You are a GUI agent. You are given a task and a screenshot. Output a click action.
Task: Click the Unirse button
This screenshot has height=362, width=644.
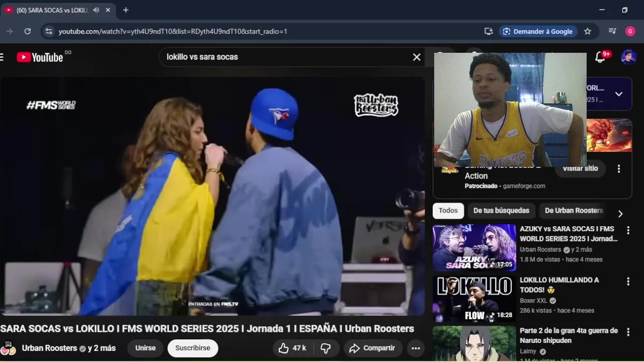(x=145, y=348)
